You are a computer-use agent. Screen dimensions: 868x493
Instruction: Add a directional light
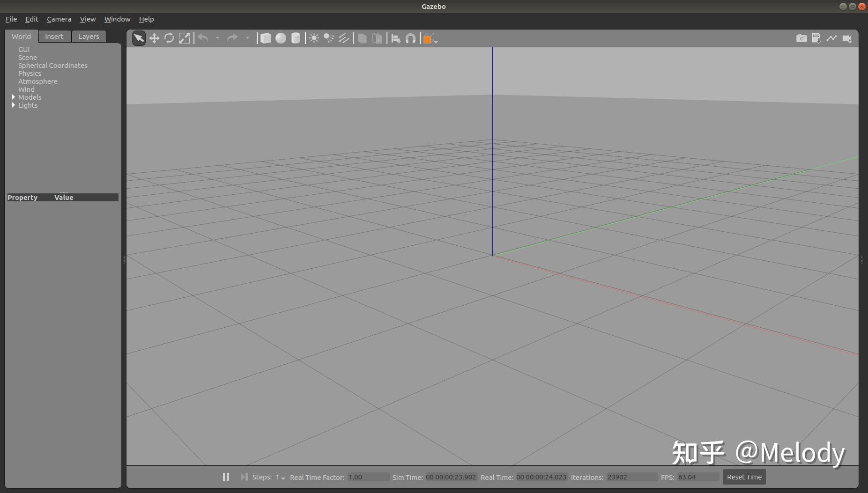pos(344,38)
